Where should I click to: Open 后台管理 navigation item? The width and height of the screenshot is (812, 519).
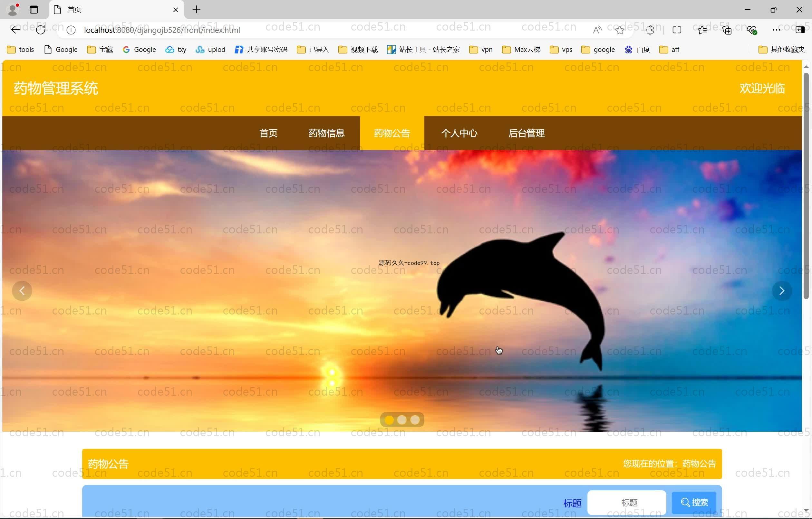click(x=527, y=133)
